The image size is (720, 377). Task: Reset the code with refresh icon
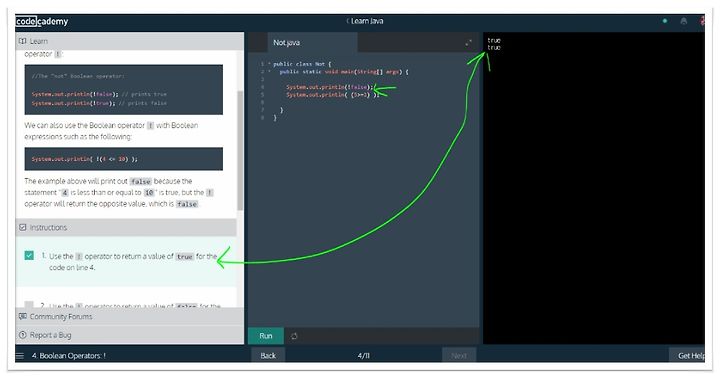click(x=294, y=336)
